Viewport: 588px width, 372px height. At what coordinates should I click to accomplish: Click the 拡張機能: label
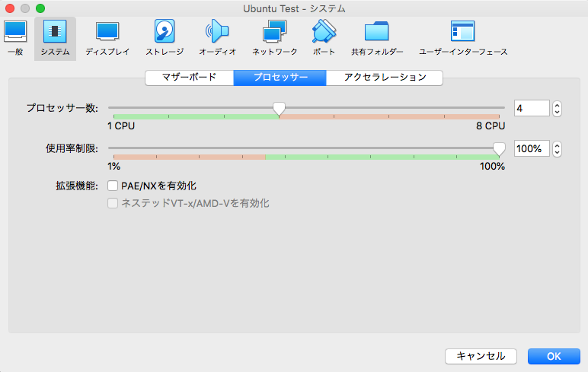pos(77,186)
